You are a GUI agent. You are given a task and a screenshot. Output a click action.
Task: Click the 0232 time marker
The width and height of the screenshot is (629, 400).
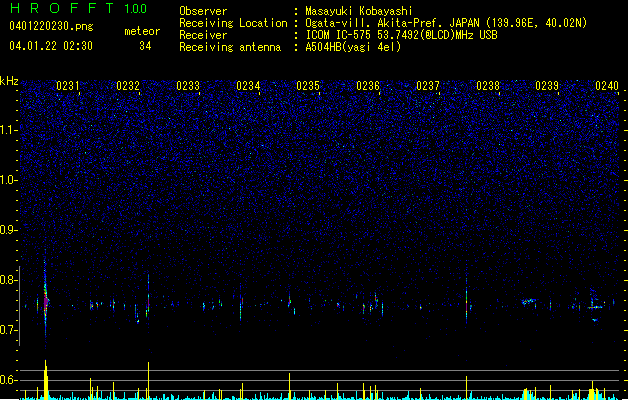(128, 86)
